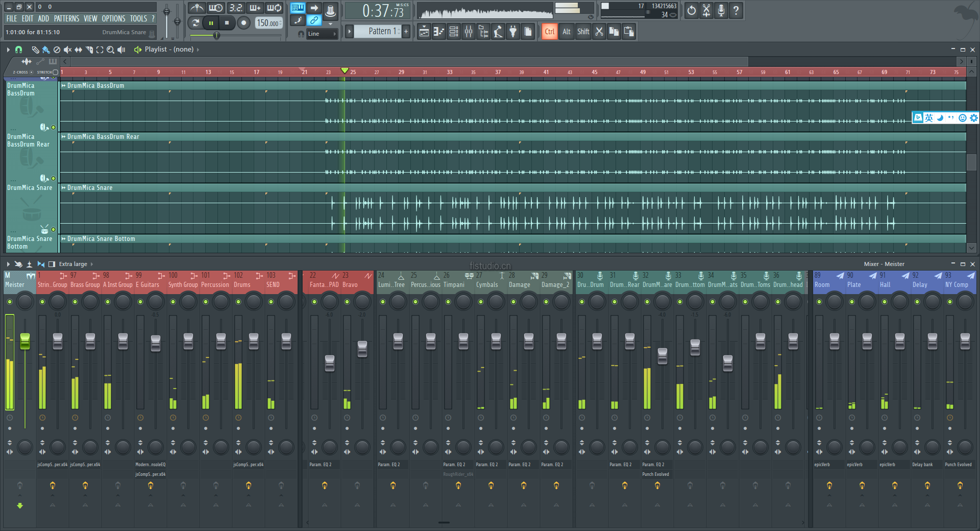Screen dimensions: 980x531
Task: Open the Browser shortcut icon
Action: [483, 32]
